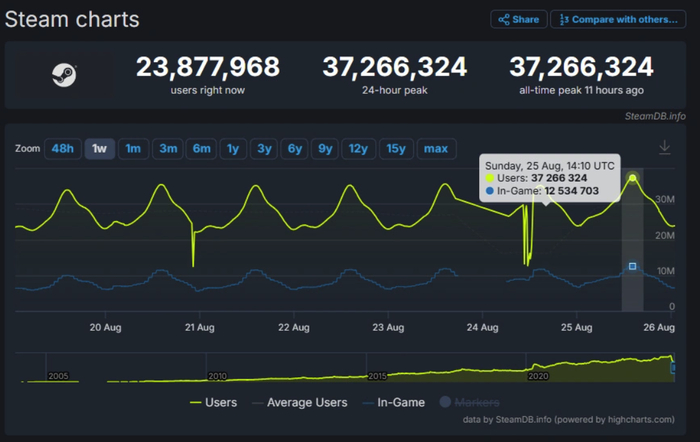Choose the 3m zoom range
The height and width of the screenshot is (442, 700).
point(168,149)
